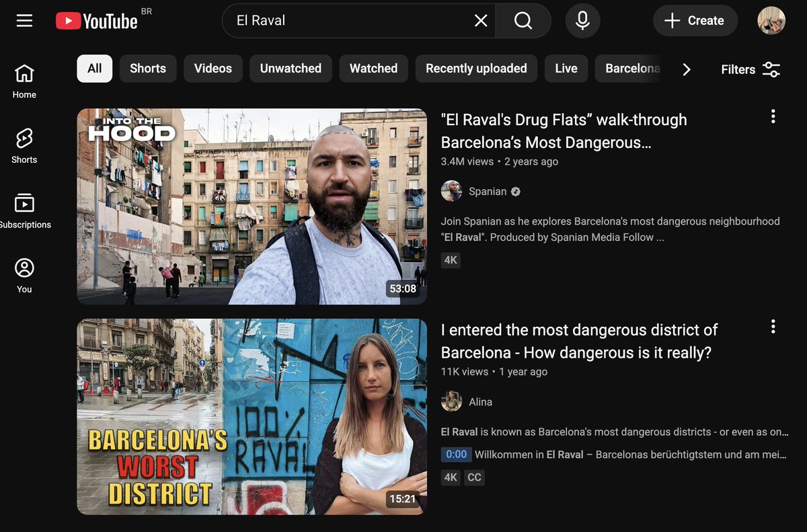This screenshot has height=532, width=807.
Task: Open the account avatar menu
Action: (771, 21)
